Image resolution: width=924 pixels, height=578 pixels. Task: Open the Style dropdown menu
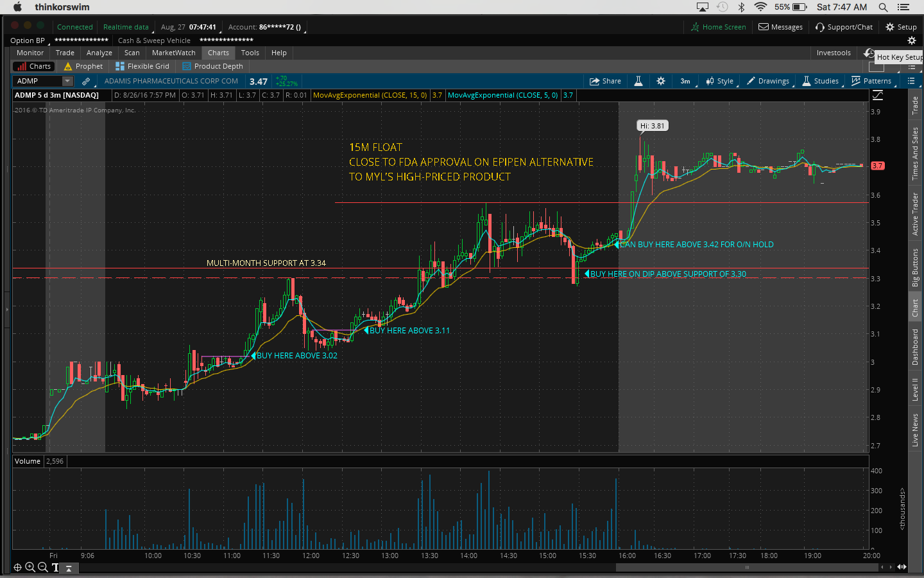point(720,81)
